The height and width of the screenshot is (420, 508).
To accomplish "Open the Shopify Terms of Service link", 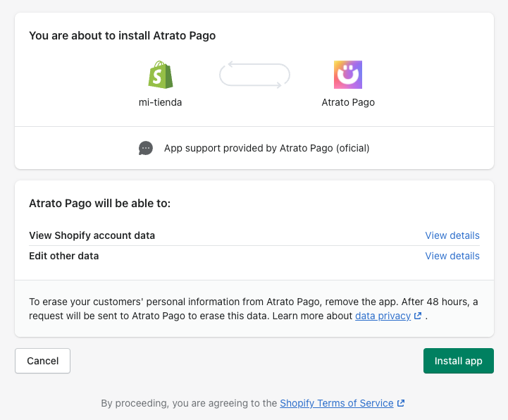I will 337,403.
